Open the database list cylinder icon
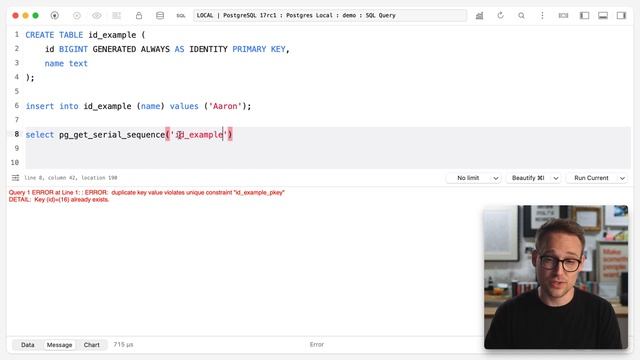 [x=160, y=16]
